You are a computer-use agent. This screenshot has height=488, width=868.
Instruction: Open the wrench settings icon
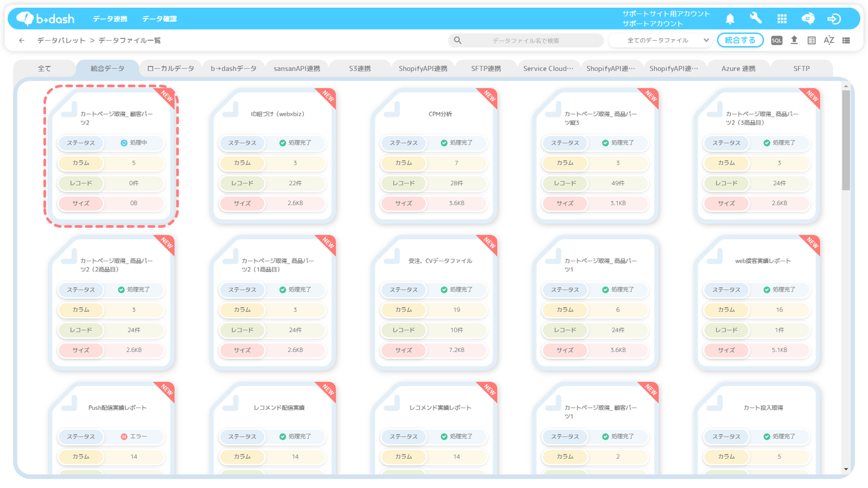click(x=756, y=19)
